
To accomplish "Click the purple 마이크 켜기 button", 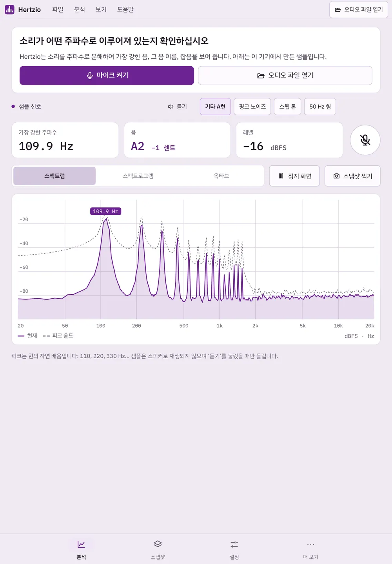I will (x=107, y=75).
